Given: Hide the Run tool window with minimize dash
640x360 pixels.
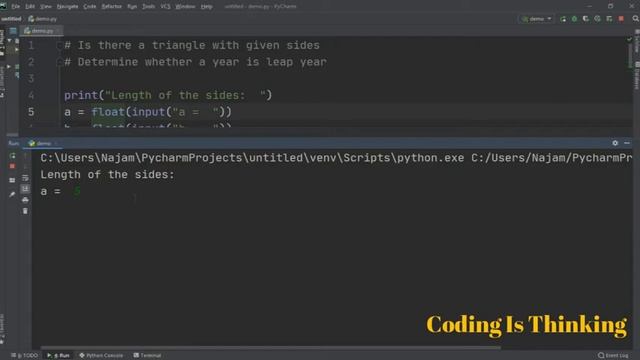Looking at the screenshot, I should coord(627,143).
